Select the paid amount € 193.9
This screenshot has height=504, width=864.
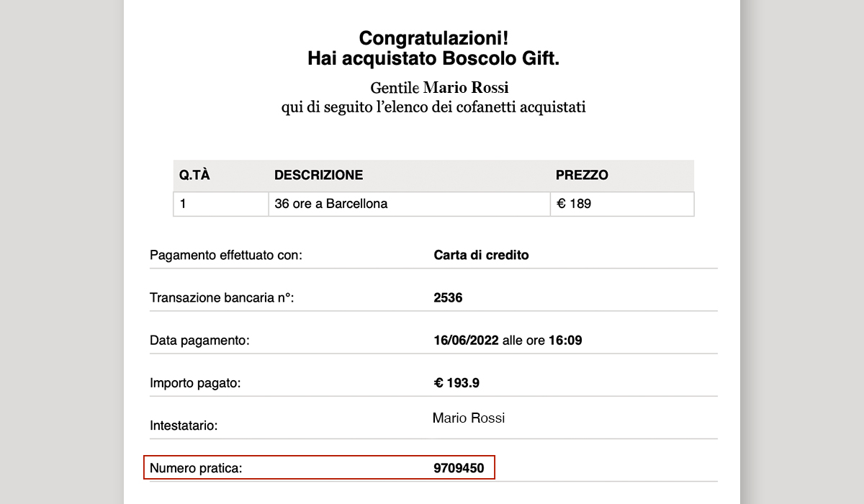pos(456,383)
